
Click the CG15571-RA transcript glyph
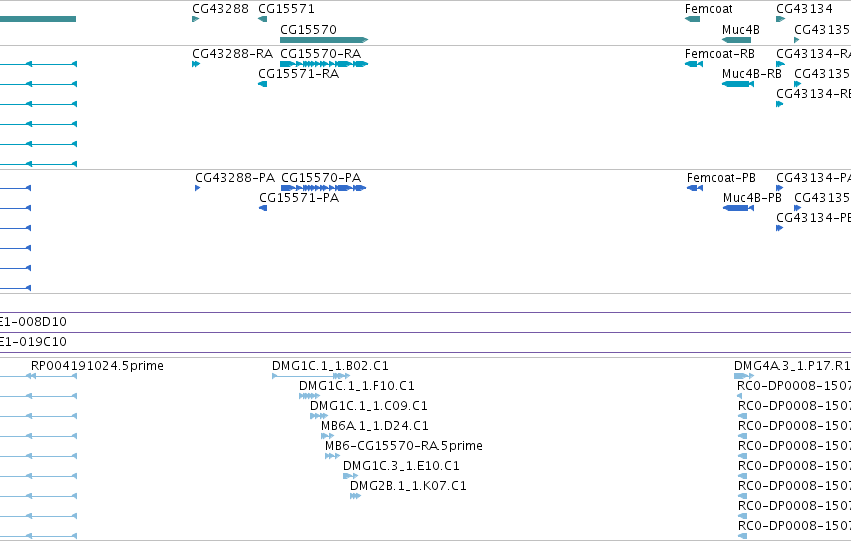pyautogui.click(x=263, y=84)
